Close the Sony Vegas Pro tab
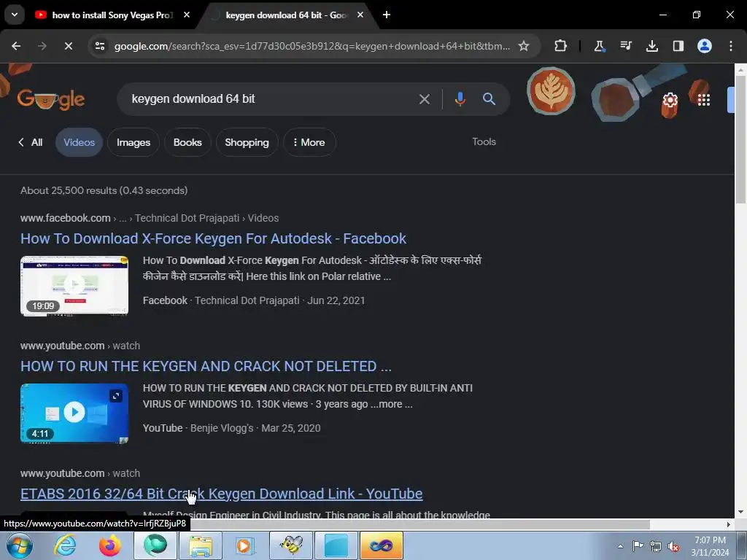747x560 pixels. (187, 15)
